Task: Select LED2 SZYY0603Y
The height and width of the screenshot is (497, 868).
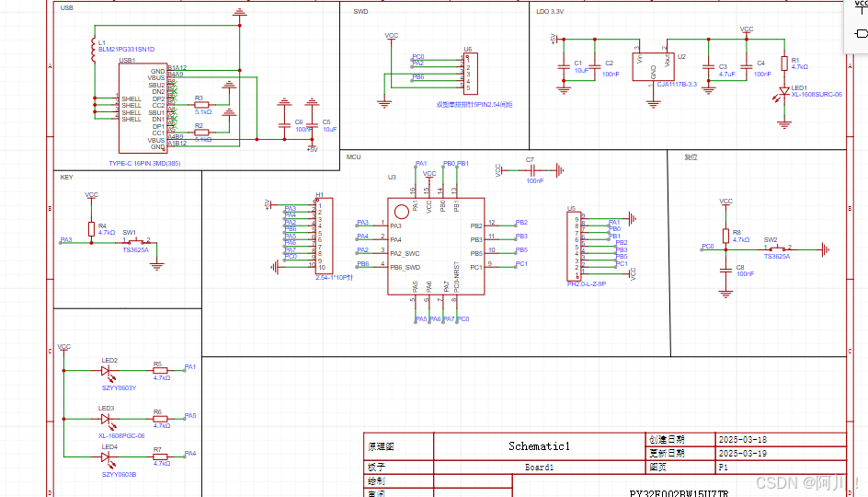Action: [x=109, y=373]
